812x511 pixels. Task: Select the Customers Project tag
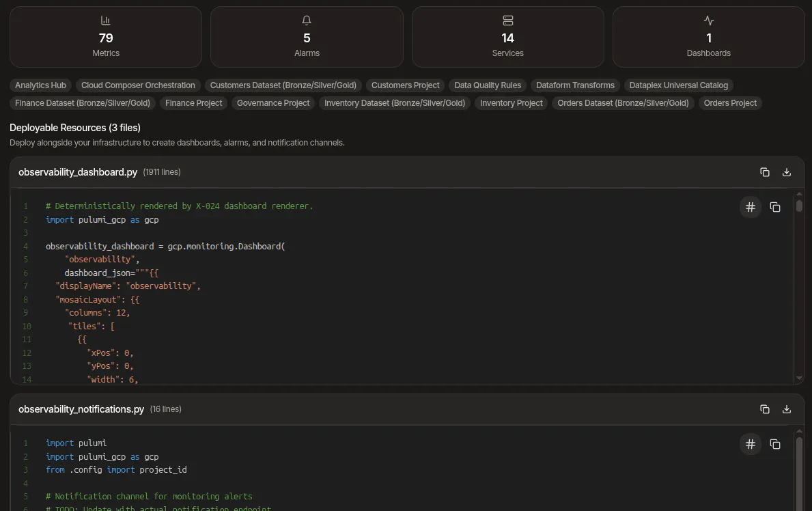click(405, 85)
